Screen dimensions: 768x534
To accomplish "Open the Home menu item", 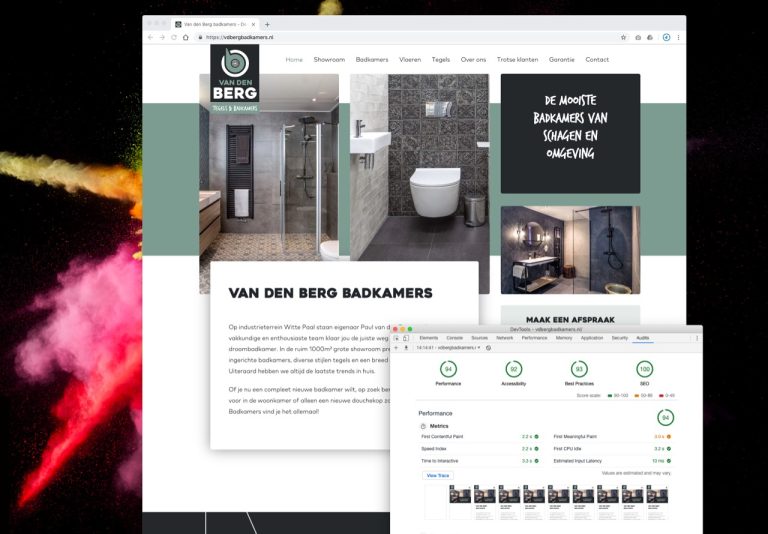I will (294, 60).
